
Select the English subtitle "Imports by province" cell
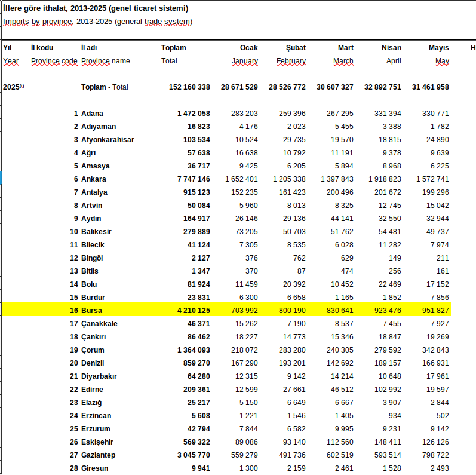[97, 22]
